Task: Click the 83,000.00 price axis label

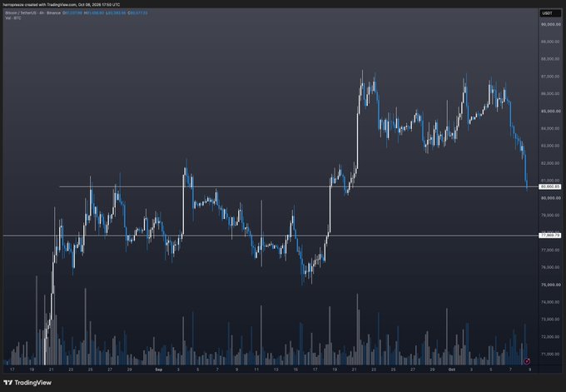Action: coord(550,146)
